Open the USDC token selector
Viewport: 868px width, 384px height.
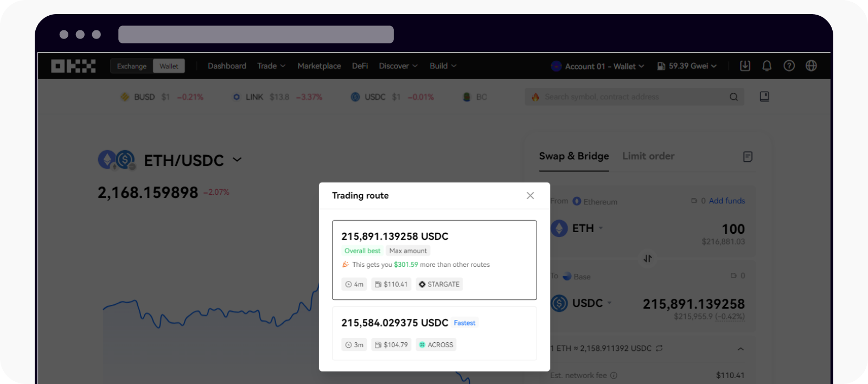[581, 303]
